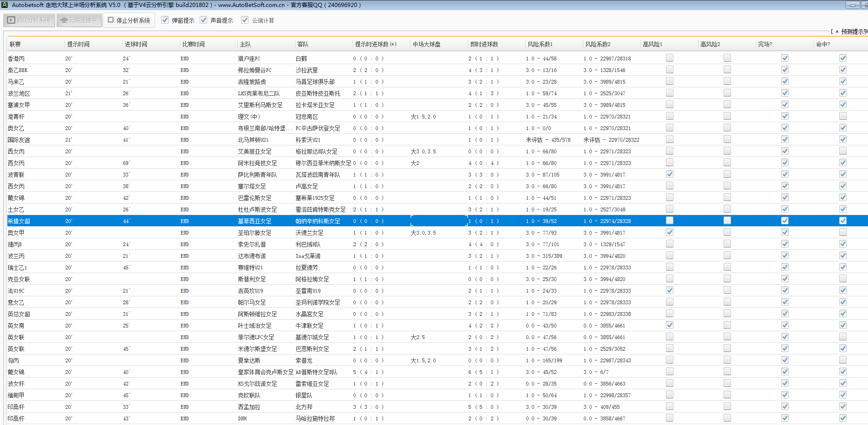Select the 中场大球盘 column header
The width and height of the screenshot is (868, 425).
coord(426,44)
